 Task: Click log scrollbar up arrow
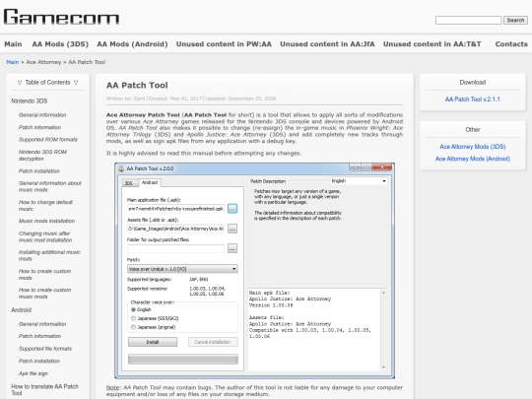pos(384,293)
